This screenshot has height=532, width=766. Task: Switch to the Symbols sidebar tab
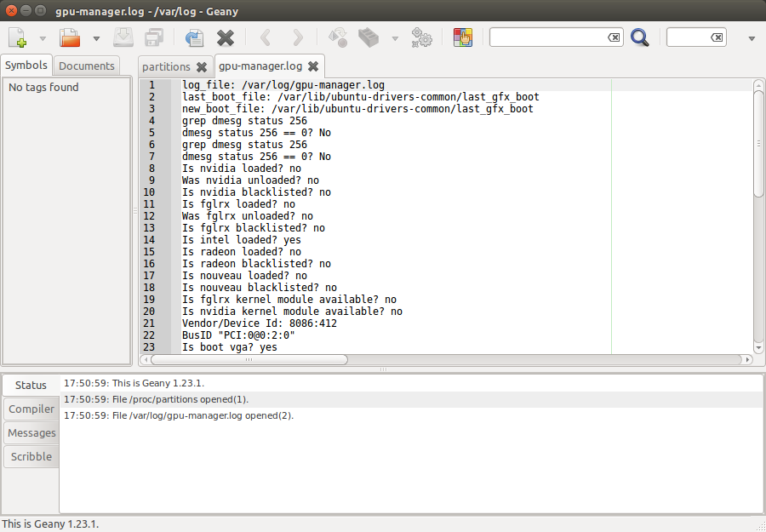click(x=26, y=65)
